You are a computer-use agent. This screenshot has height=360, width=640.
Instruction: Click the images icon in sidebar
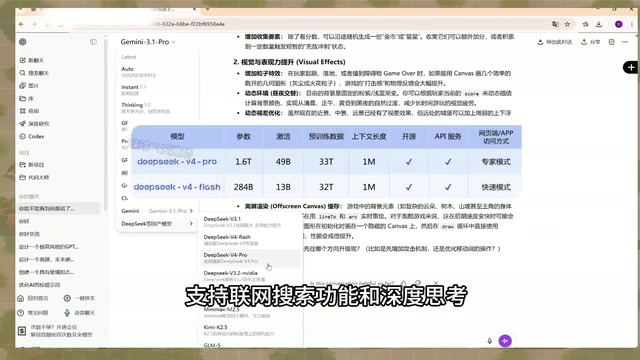coord(22,85)
